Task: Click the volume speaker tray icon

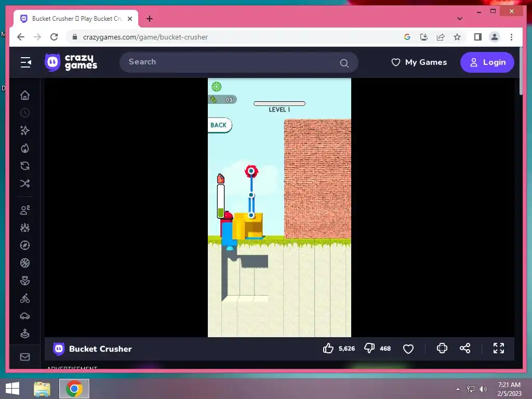Action: (x=483, y=389)
